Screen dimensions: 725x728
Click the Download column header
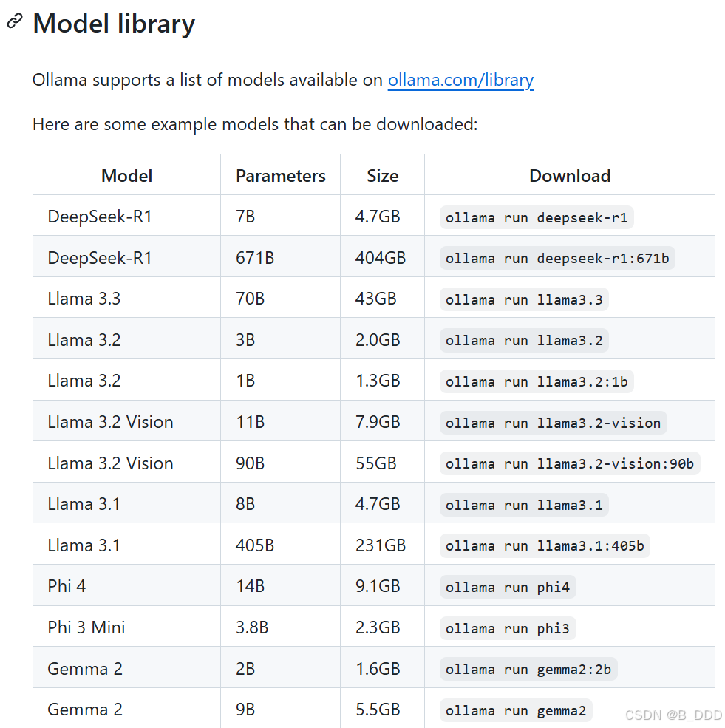coord(570,176)
